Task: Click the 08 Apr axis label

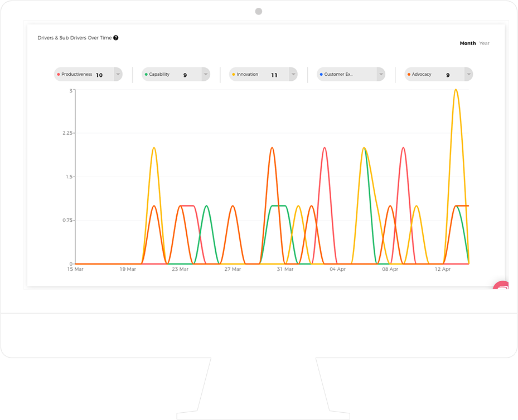Action: (390, 269)
